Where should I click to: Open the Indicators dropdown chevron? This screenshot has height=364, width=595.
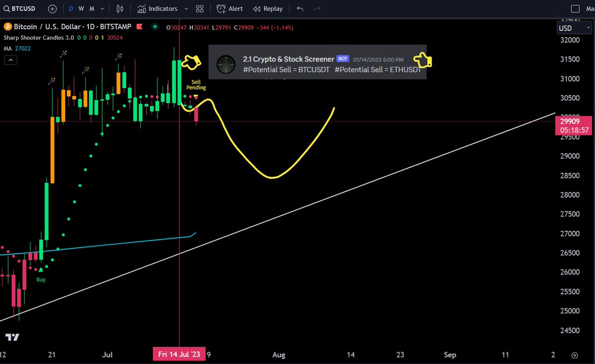coord(186,8)
